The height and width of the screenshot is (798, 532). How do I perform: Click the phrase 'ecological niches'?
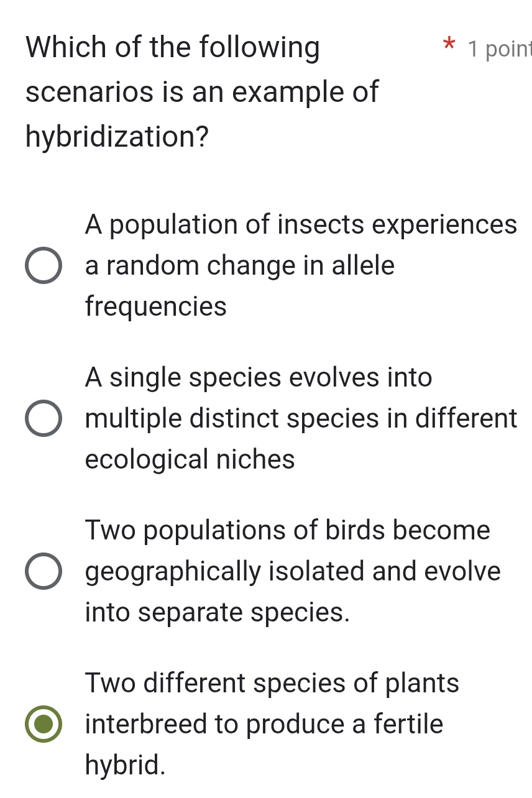[x=190, y=459]
